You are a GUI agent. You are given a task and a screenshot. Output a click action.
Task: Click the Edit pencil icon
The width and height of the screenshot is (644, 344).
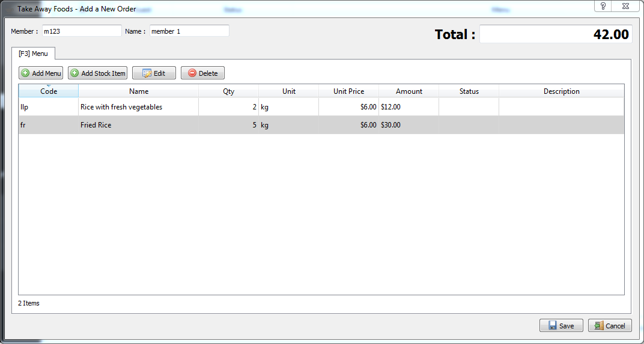click(x=147, y=73)
